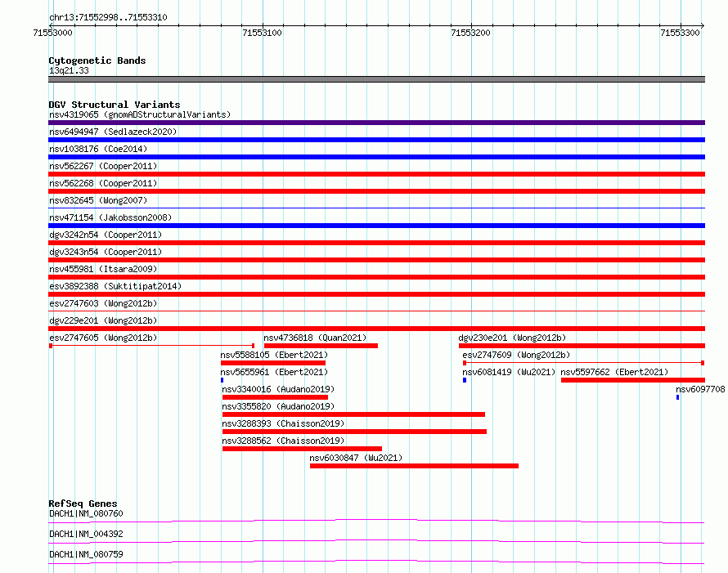Select the esv2747605 (Wong2012b) label
Viewport: 728px width, 573px height.
(103, 338)
